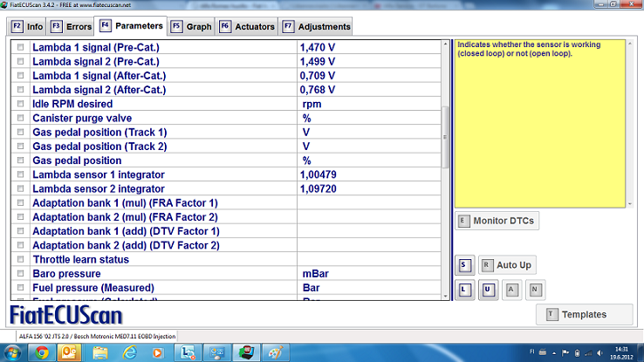Select Lambda sensor 2 integrator value 1,09720
Viewport: 644px width, 362px height.
[318, 188]
